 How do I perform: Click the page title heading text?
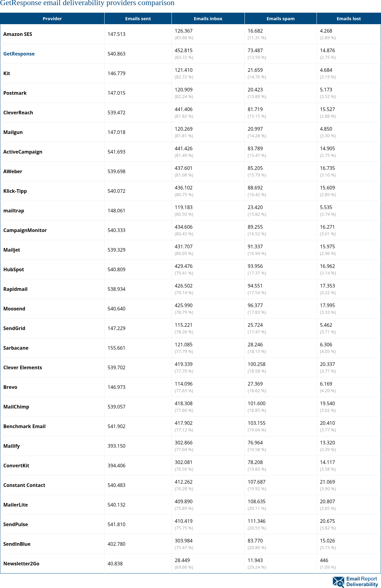(x=87, y=3)
